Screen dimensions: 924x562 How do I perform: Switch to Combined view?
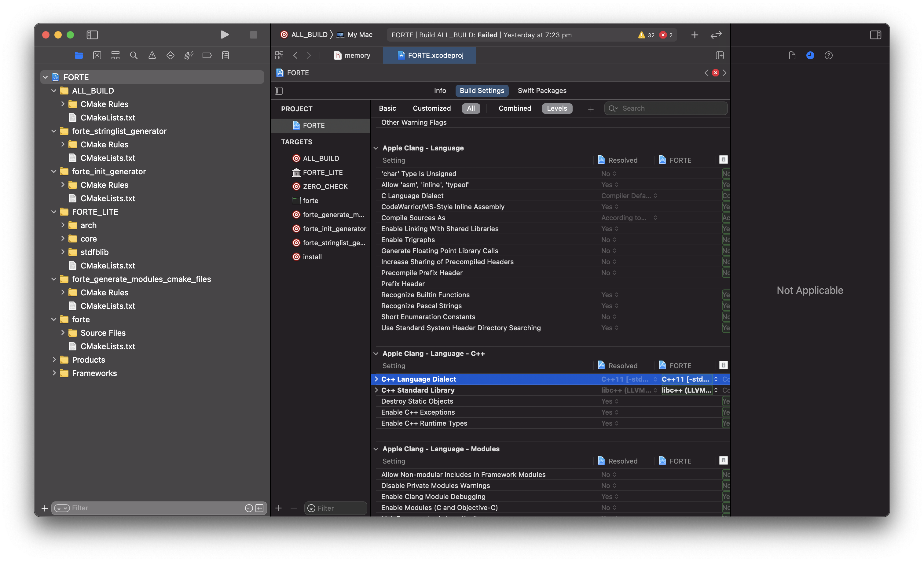tap(515, 108)
